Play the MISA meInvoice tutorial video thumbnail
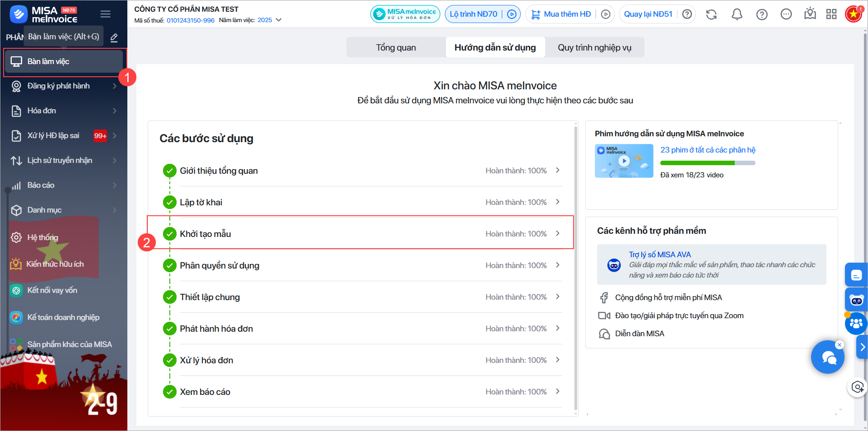 [624, 161]
